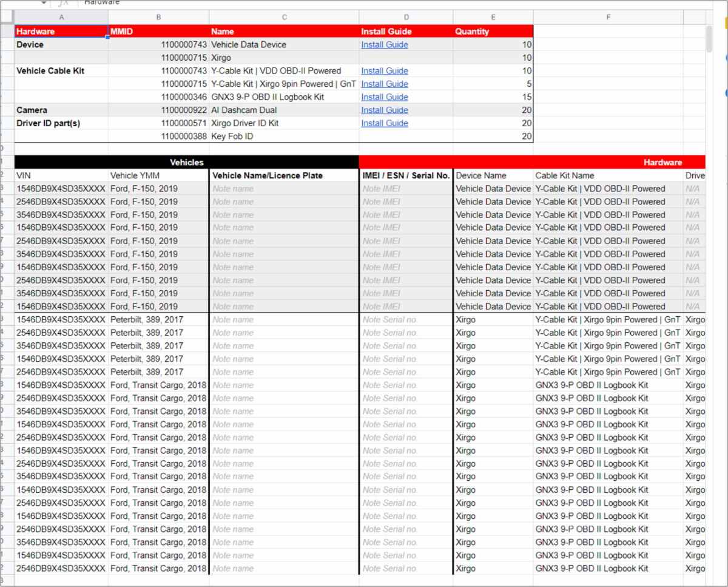This screenshot has width=728, height=587.
Task: Select the red Hardware cell in column A
Action: tap(61, 32)
